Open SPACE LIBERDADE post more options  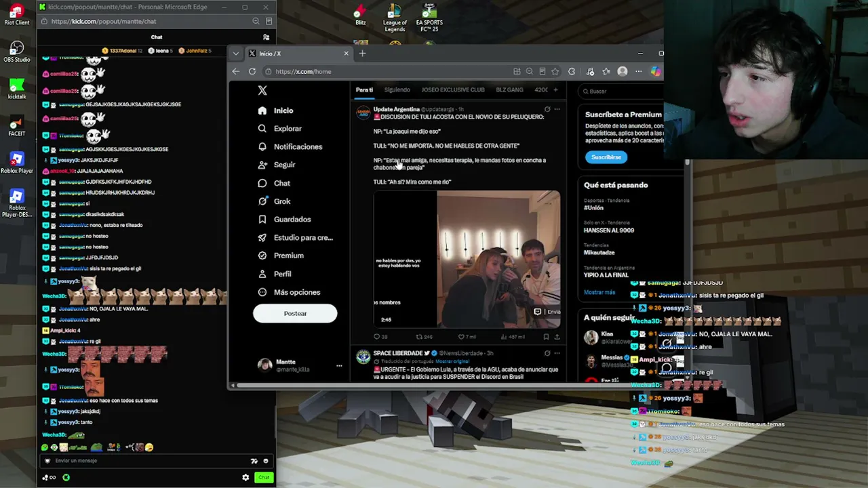(557, 353)
